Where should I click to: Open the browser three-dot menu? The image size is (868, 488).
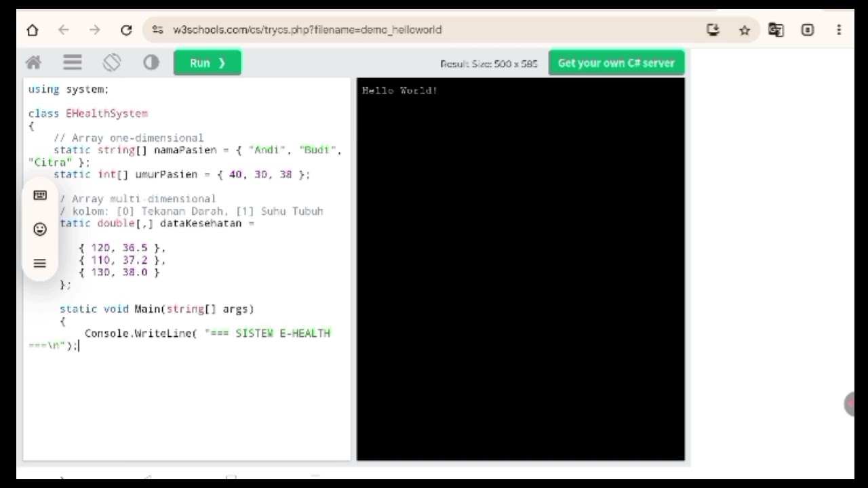coord(839,30)
